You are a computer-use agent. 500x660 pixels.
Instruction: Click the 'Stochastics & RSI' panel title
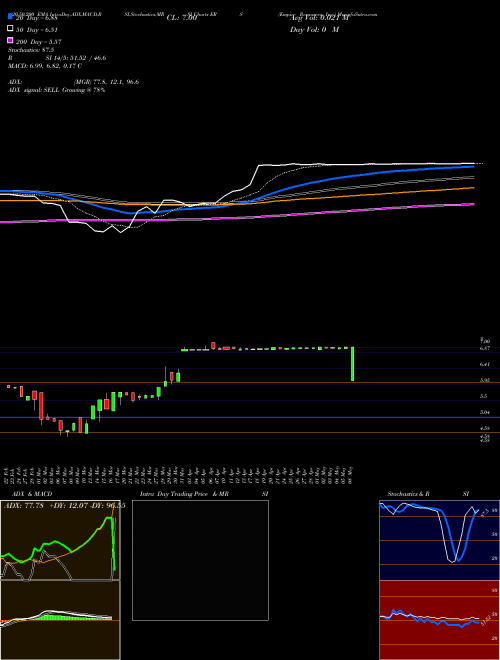pyautogui.click(x=428, y=494)
